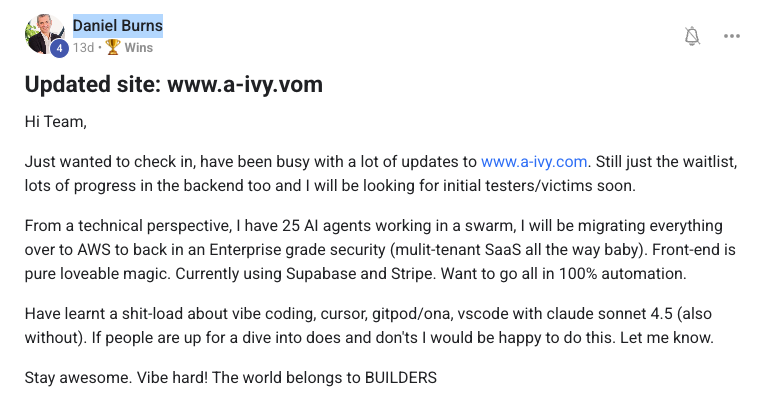The width and height of the screenshot is (770, 408).
Task: Follow the www.a-ivy.com hyperlink
Action: tap(535, 161)
